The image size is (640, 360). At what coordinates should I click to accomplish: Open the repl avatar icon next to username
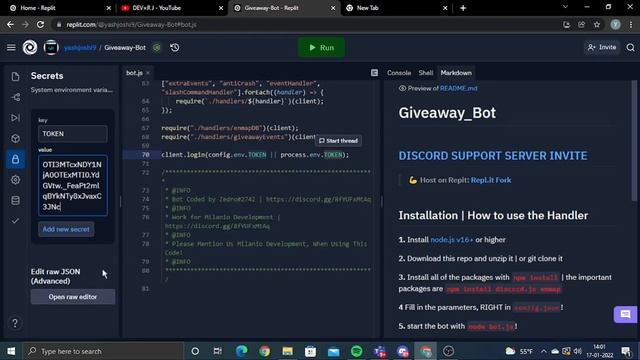coord(51,48)
